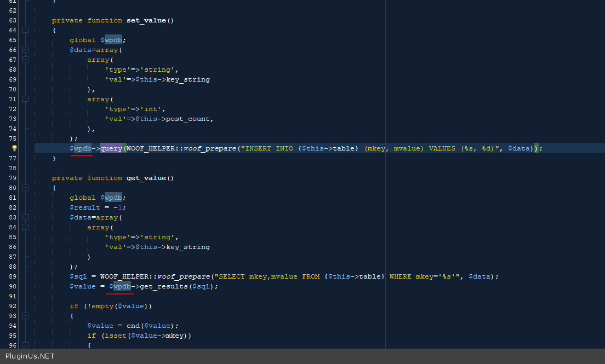
Task: Collapse the get_value function body at line 80
Action: tap(25, 188)
